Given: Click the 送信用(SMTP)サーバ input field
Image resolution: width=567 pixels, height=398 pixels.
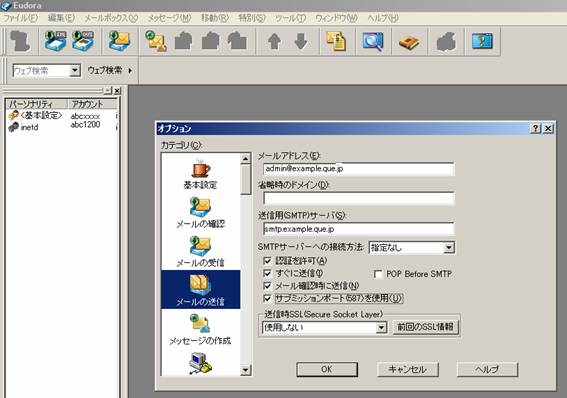Looking at the screenshot, I should (x=359, y=229).
